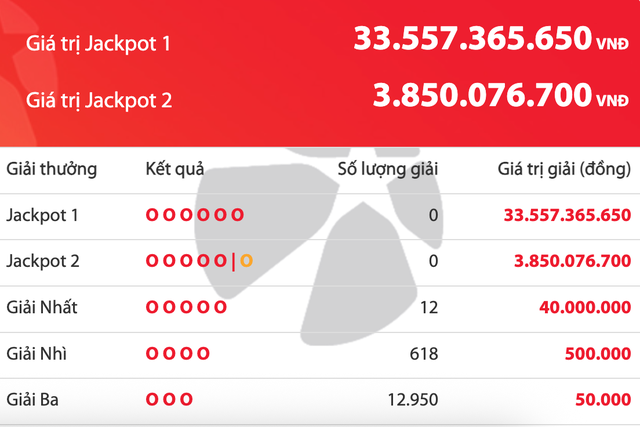Viewport: 640px width, 427px height.
Task: Click the four red circles in Giải Nhì row
Action: pyautogui.click(x=178, y=353)
